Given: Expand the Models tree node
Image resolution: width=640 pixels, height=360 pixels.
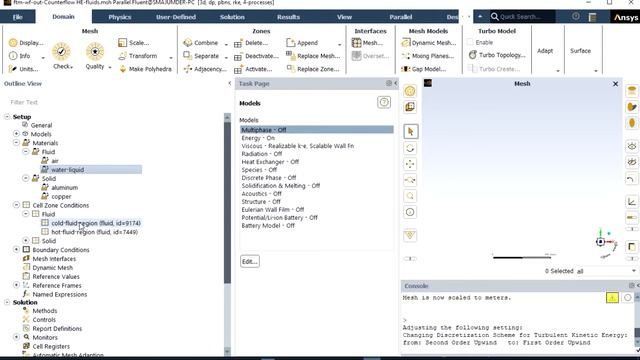Looking at the screenshot, I should tap(16, 133).
